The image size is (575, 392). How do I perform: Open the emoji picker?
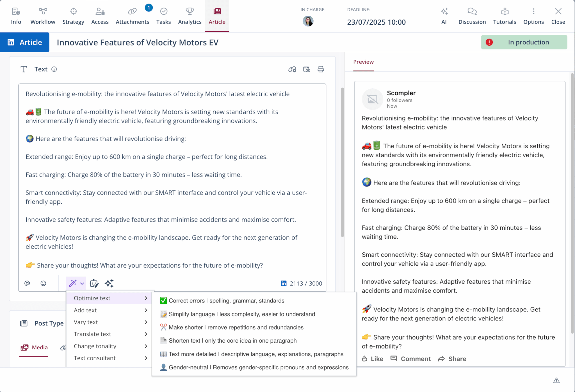pos(44,283)
